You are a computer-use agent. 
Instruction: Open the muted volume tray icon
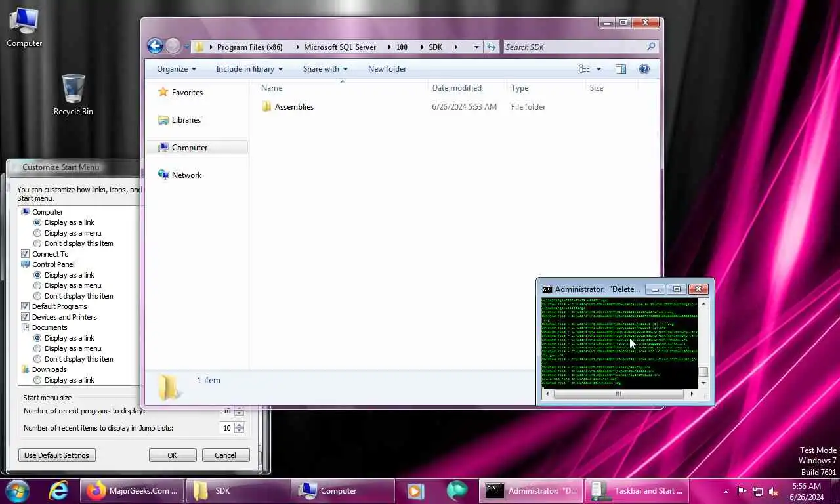pos(774,491)
